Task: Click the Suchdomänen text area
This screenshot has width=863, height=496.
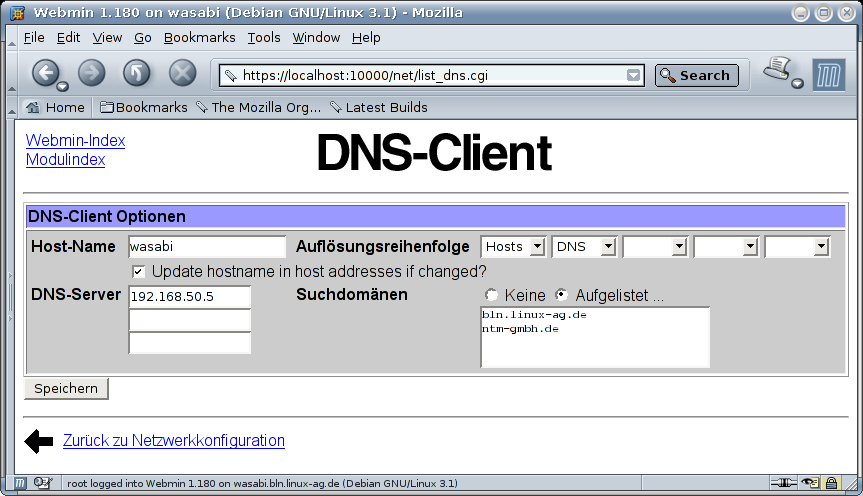Action: (x=595, y=337)
